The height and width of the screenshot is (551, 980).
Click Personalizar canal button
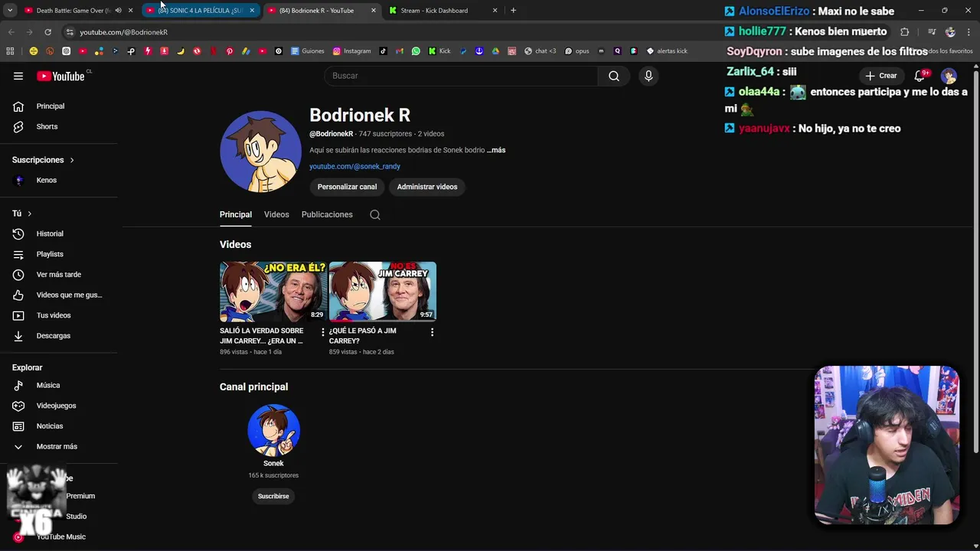pyautogui.click(x=347, y=187)
